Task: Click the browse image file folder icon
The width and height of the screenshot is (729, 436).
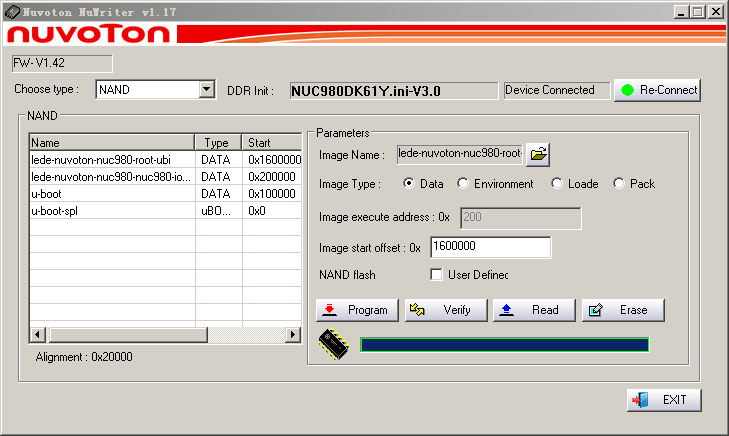Action: [538, 154]
